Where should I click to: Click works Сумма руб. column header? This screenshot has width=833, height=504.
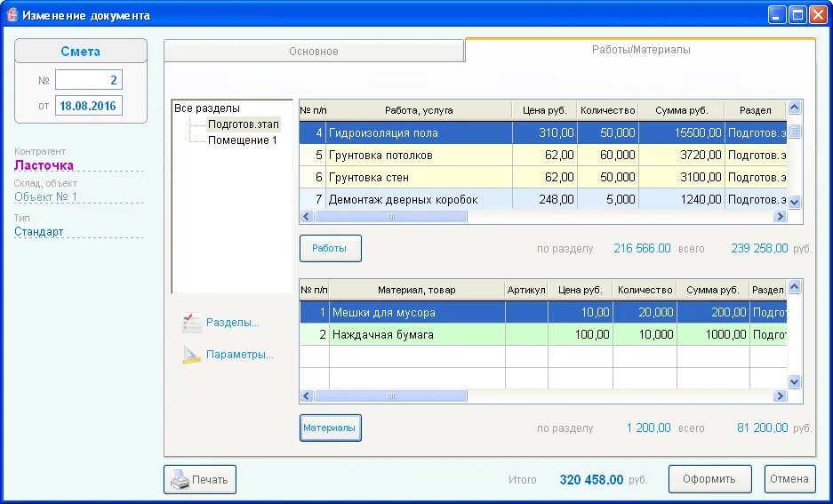click(682, 110)
